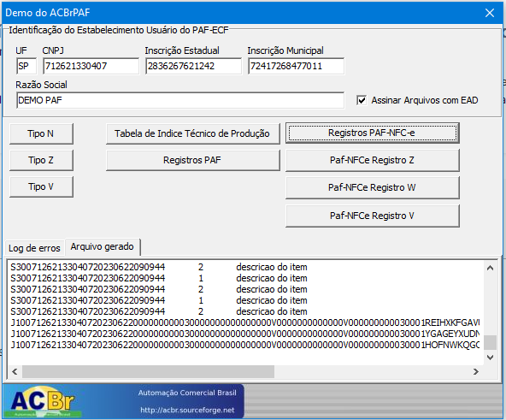Click Paf-NFCe Registro W button
Image resolution: width=506 pixels, height=420 pixels.
372,187
